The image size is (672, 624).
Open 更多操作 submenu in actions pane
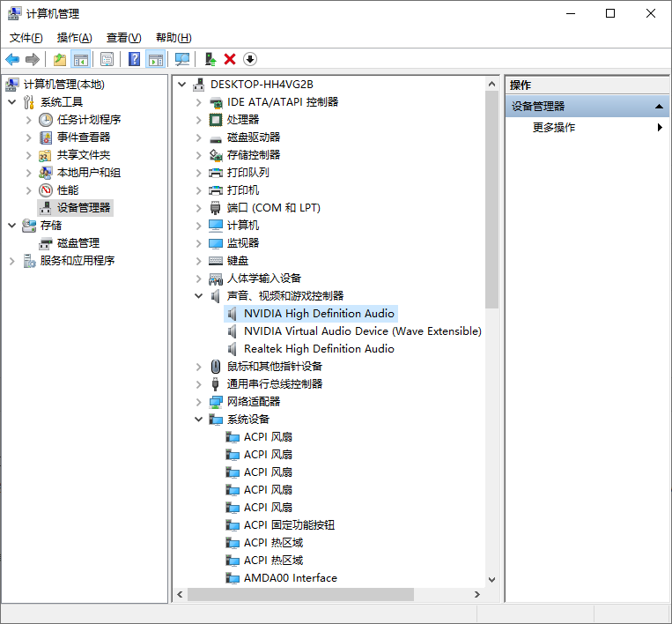tap(588, 128)
